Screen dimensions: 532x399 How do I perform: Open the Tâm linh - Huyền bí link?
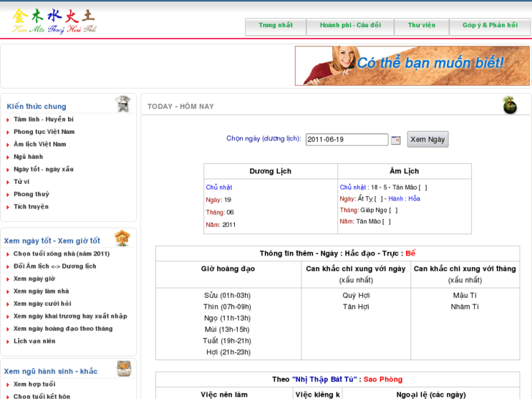pyautogui.click(x=43, y=119)
